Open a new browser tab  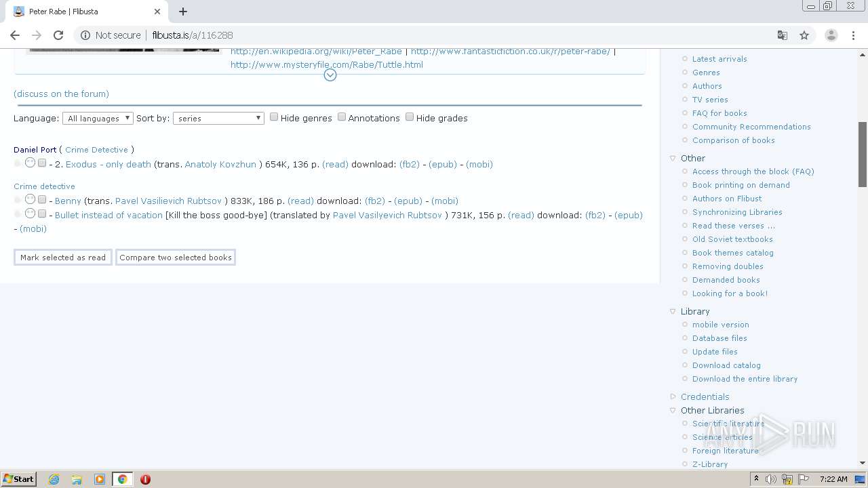[183, 12]
